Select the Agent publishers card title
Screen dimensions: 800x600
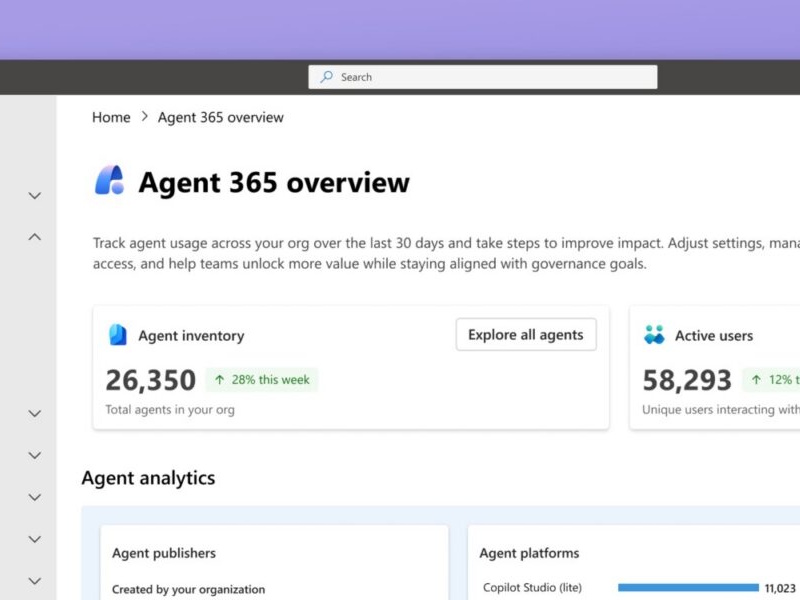click(164, 553)
